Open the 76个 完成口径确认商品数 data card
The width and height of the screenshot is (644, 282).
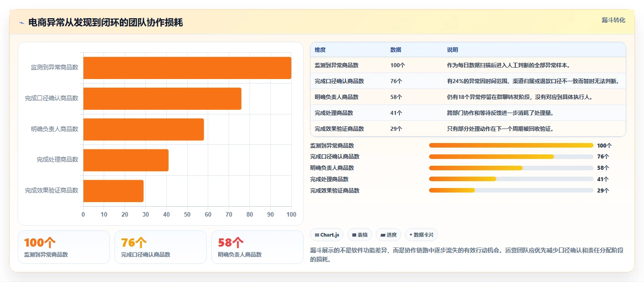coord(160,247)
